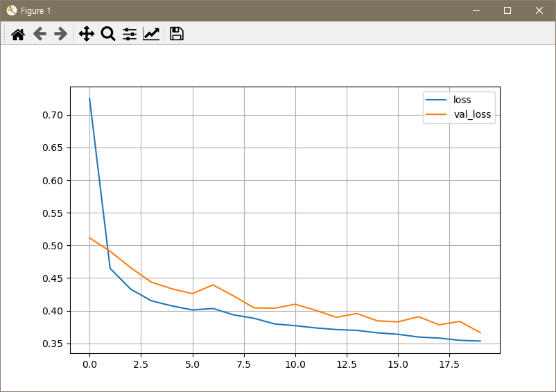This screenshot has height=392, width=556.
Task: Click the x-axis tick label 15.0
Action: point(398,364)
